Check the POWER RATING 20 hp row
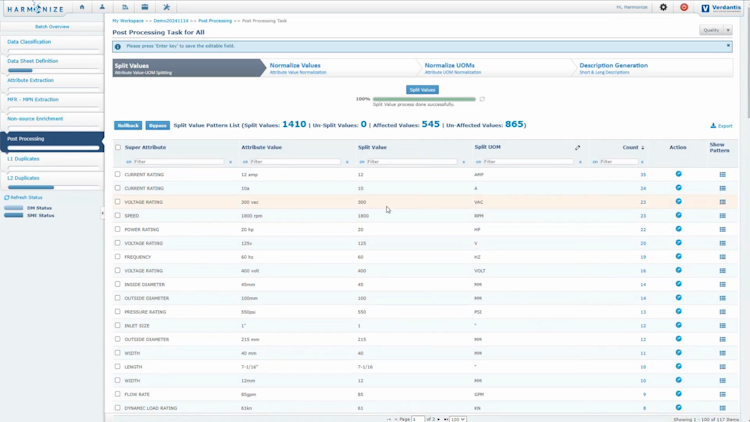 118,229
